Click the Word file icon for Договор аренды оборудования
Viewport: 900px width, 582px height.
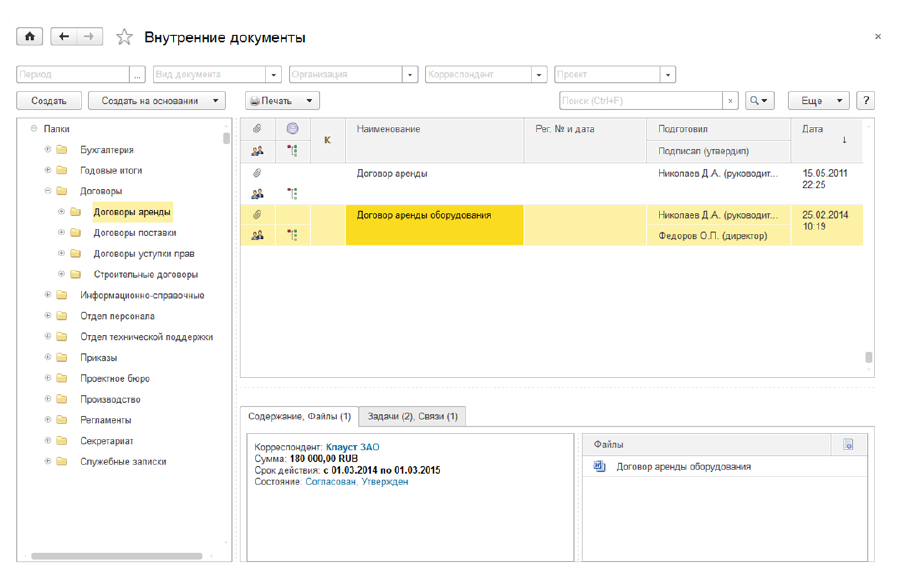[x=600, y=466]
